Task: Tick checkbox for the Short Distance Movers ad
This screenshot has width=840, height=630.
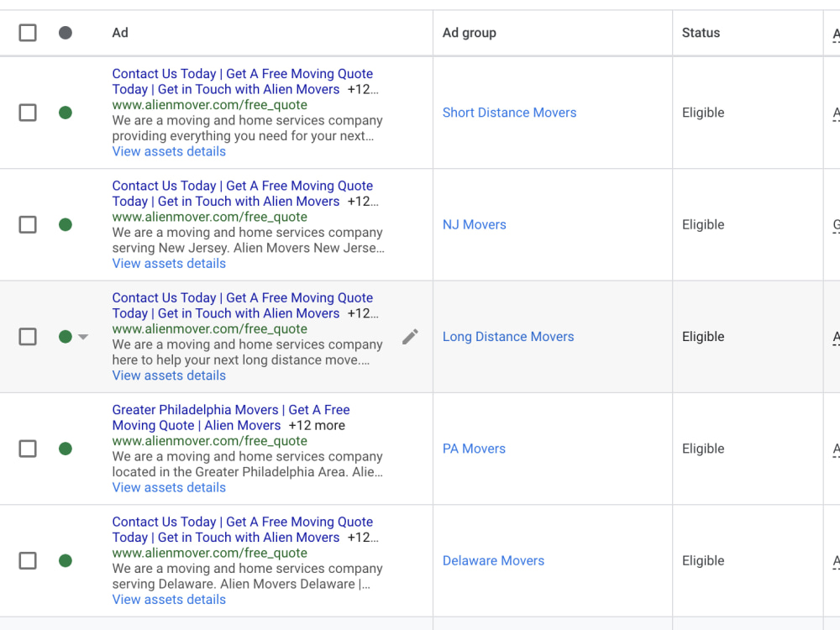Action: 28,113
